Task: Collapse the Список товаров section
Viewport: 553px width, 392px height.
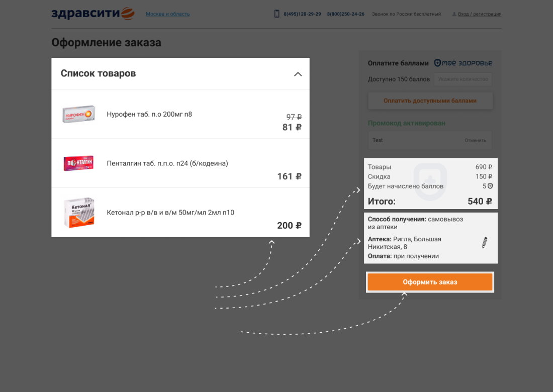Action: tap(298, 74)
